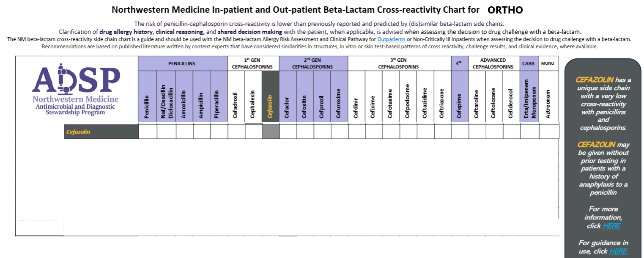Select the ADVANCED Cephalosporins header

point(493,63)
